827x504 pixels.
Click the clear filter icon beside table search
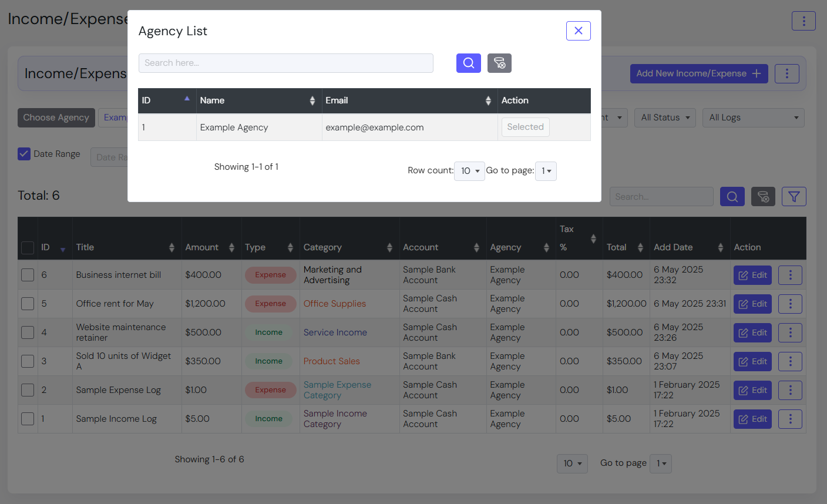point(763,197)
